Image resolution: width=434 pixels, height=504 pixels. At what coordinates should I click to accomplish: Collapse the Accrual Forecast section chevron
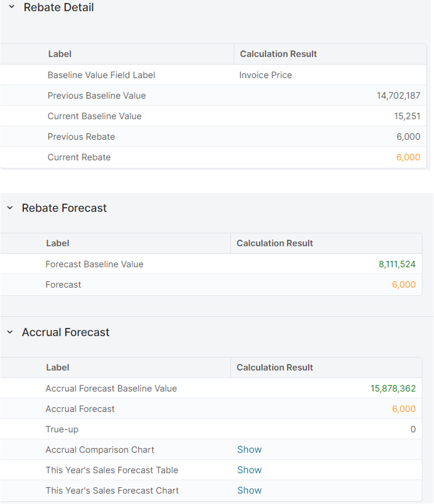[10, 333]
